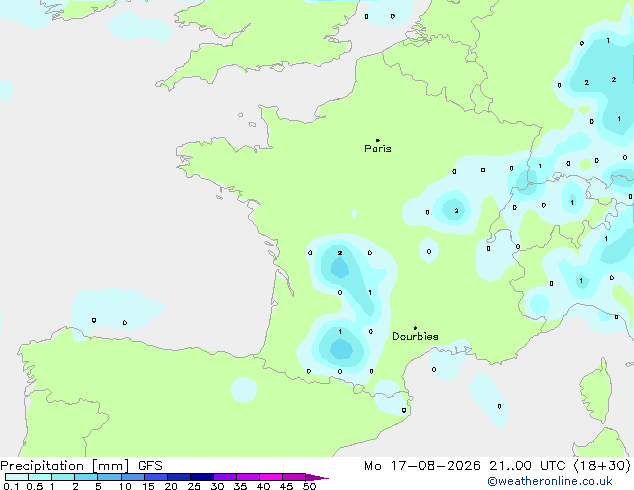Pick the legend swatch between 10 and 15
Screen dimensions: 634x490
pos(133,477)
